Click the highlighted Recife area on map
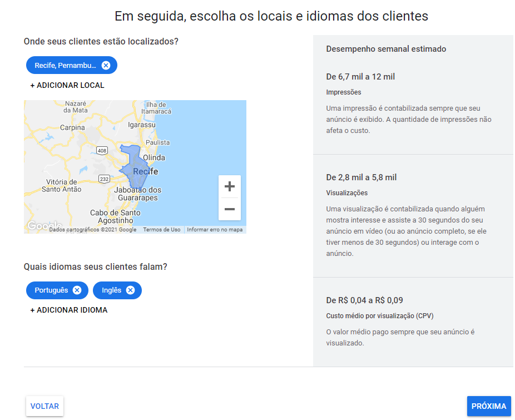This screenshot has width=515, height=420. [x=135, y=167]
